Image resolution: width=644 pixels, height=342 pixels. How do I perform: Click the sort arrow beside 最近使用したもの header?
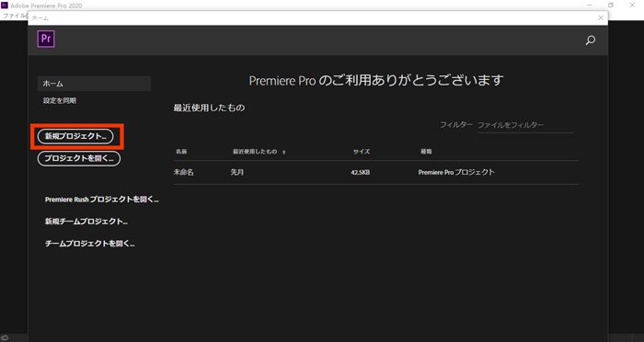(x=283, y=153)
